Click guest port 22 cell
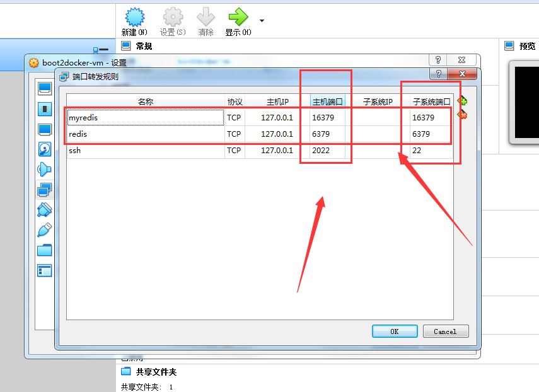Screen dimensions: 539x392 click(431, 151)
